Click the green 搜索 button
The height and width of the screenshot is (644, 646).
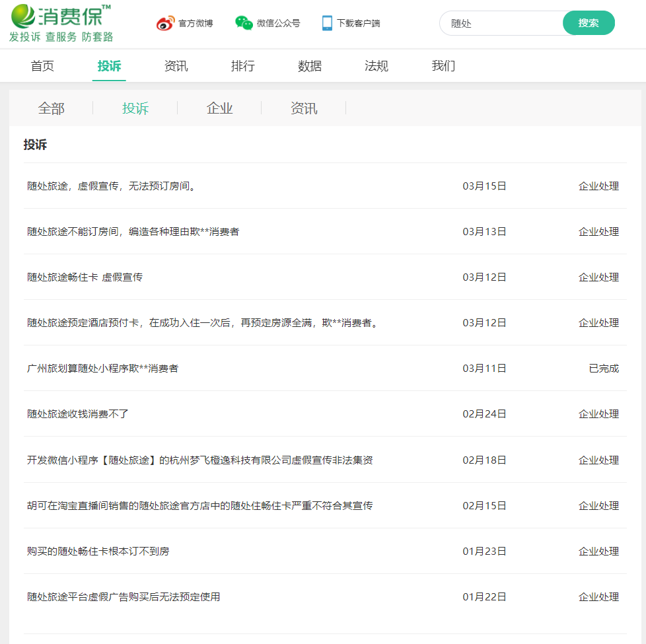click(x=589, y=23)
